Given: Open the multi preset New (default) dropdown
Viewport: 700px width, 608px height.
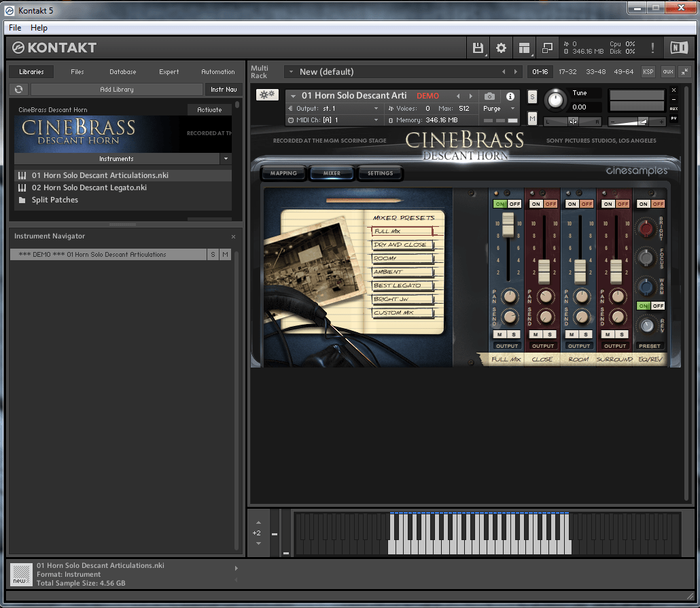Looking at the screenshot, I should (291, 72).
